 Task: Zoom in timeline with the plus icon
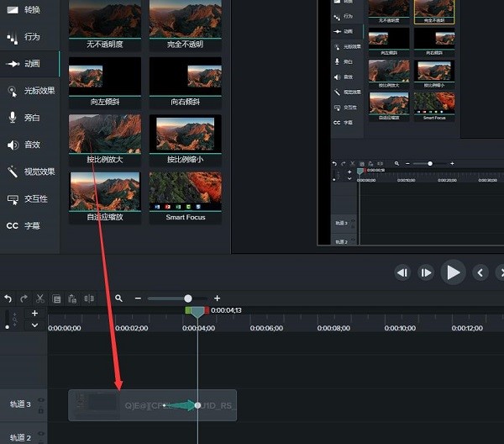coord(217,299)
